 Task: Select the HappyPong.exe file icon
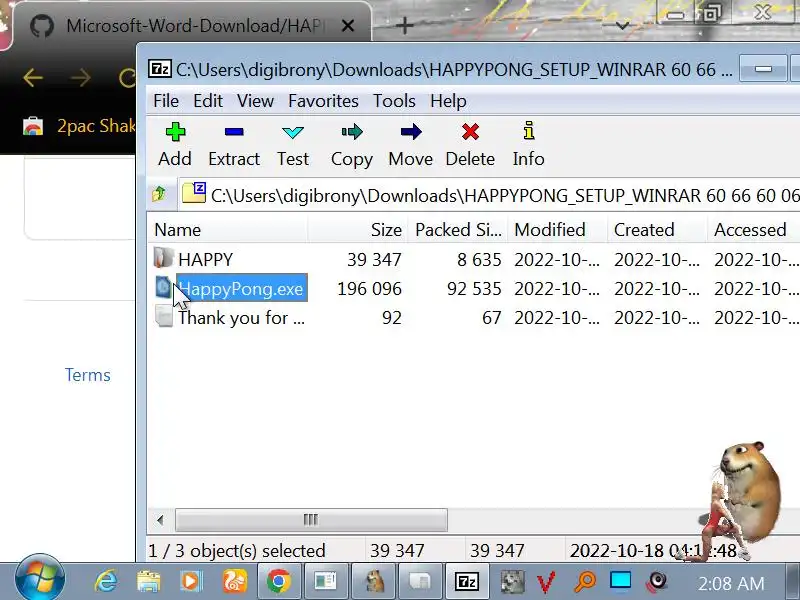click(x=163, y=287)
